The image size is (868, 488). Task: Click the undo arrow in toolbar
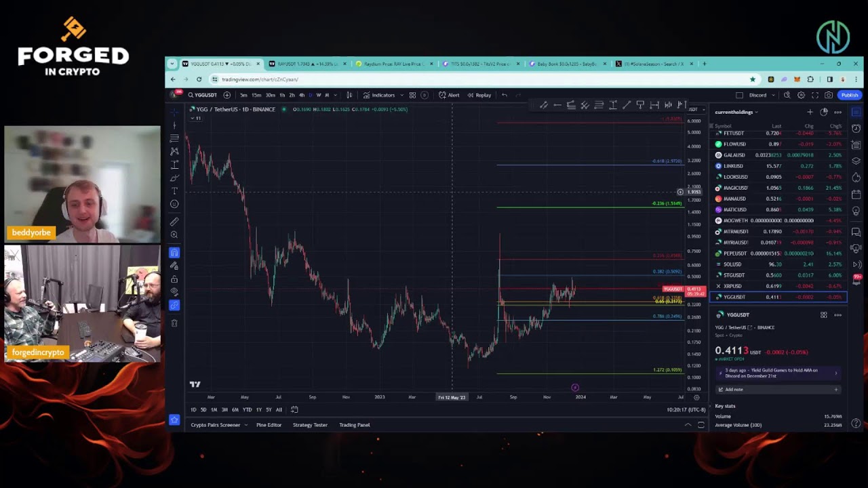pyautogui.click(x=504, y=95)
